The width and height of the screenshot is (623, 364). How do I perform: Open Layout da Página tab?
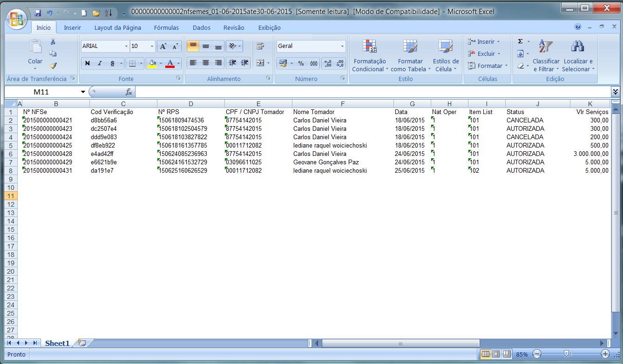(118, 28)
